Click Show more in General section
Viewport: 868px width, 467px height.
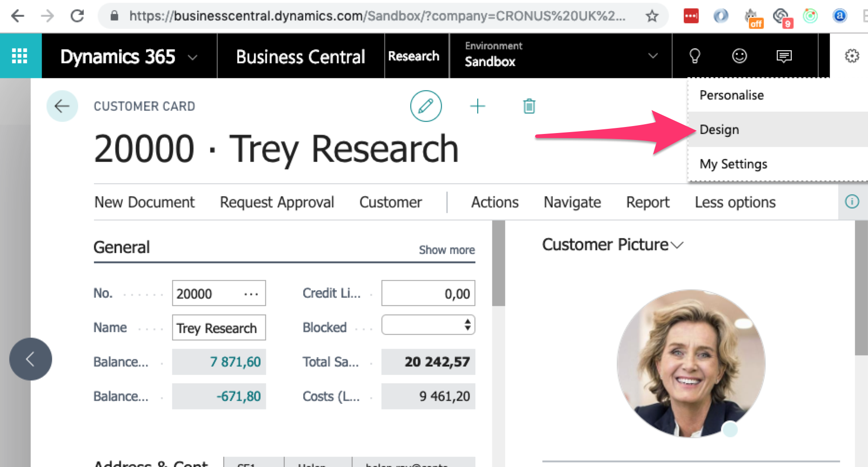[x=447, y=250]
